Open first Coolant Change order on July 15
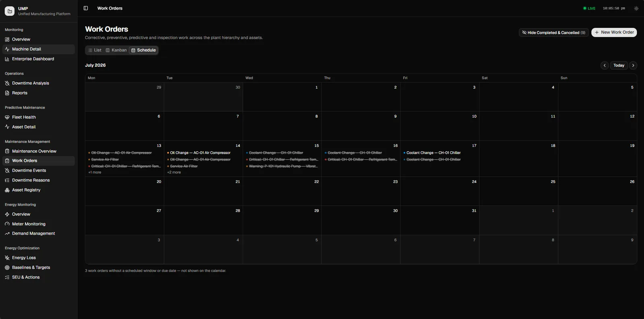644x319 pixels. 282,153
